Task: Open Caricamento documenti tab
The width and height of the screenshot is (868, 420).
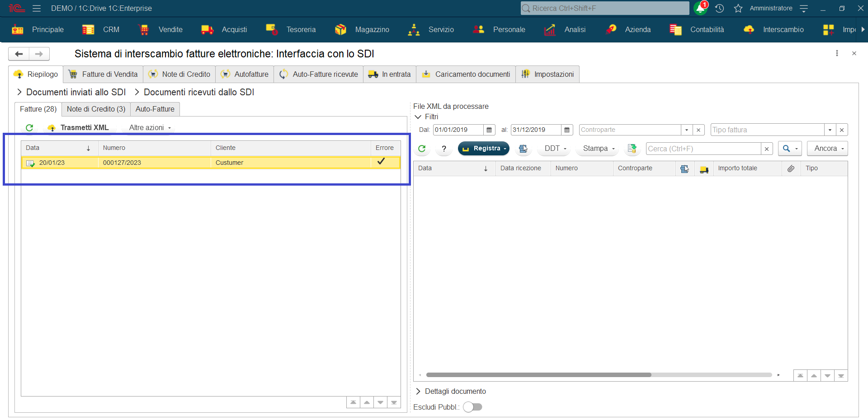Action: click(x=466, y=74)
